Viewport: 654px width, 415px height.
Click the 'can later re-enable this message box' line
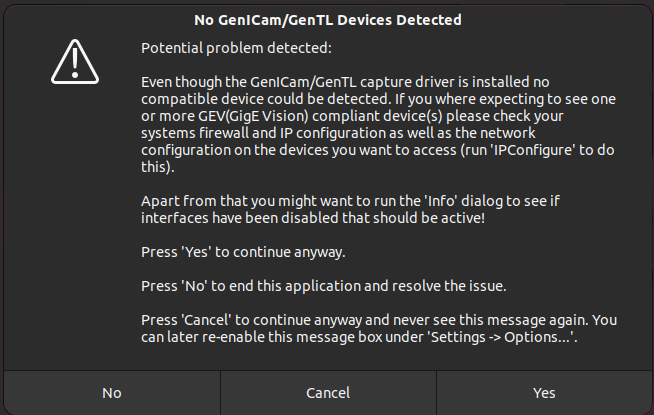click(x=359, y=337)
